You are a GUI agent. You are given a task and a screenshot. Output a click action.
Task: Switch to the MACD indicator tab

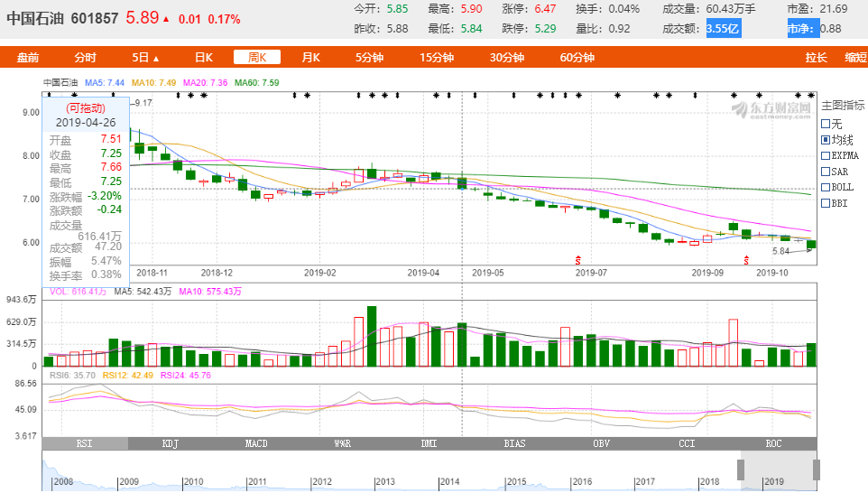coord(256,443)
